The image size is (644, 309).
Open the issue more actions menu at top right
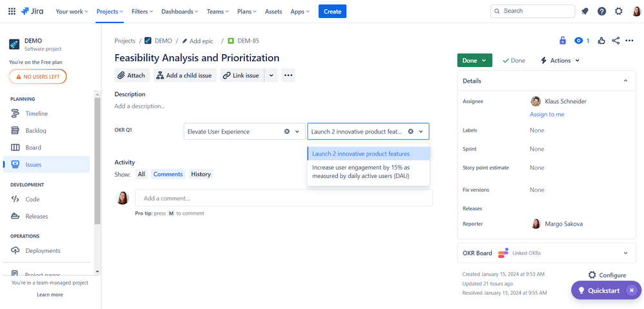pos(629,41)
